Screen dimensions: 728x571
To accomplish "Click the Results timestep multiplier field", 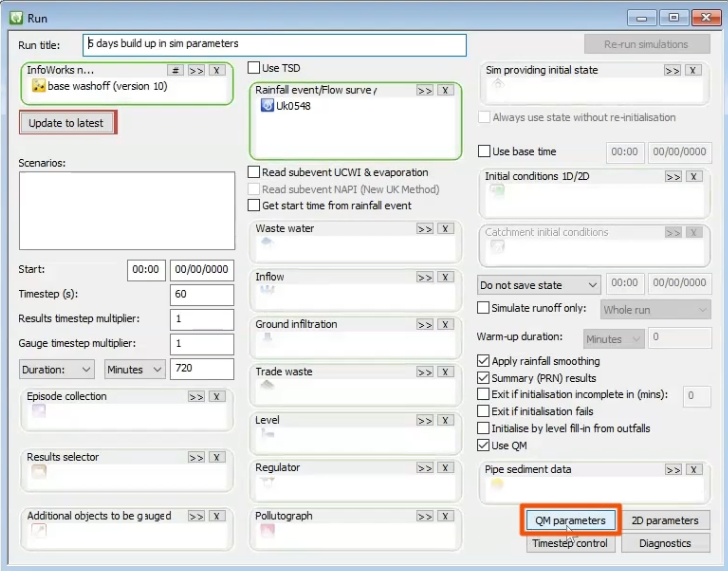I will pos(202,319).
